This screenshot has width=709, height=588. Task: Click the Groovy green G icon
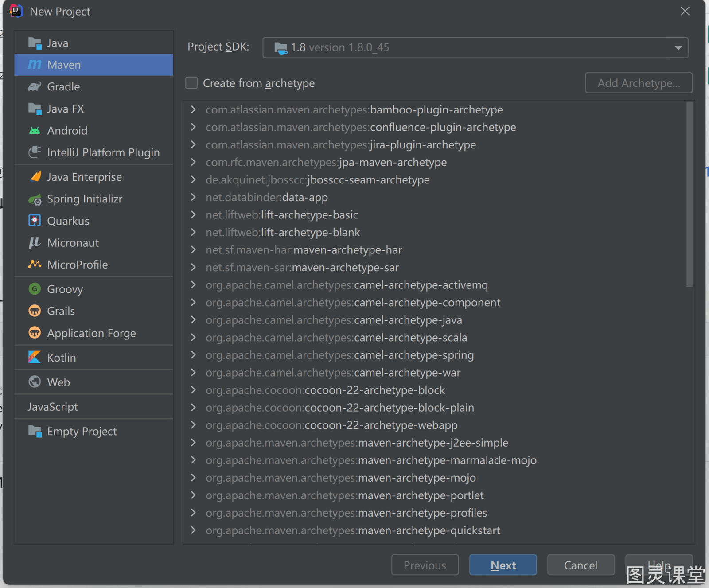(35, 289)
